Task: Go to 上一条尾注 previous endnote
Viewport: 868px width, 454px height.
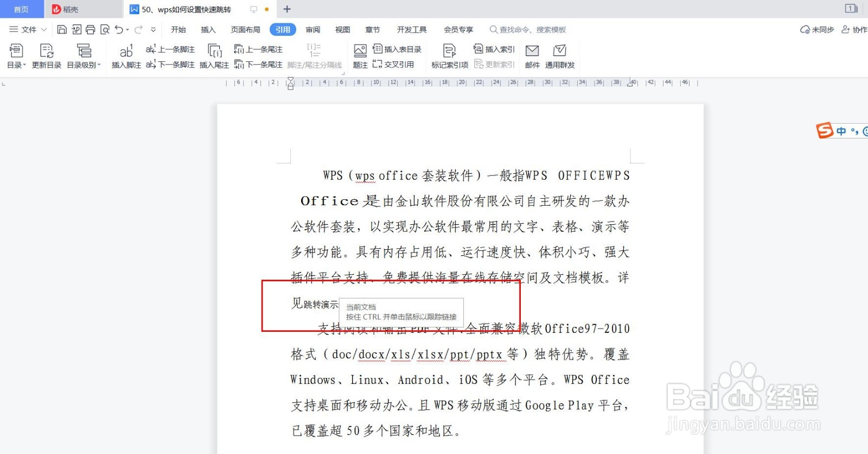Action: coord(258,49)
